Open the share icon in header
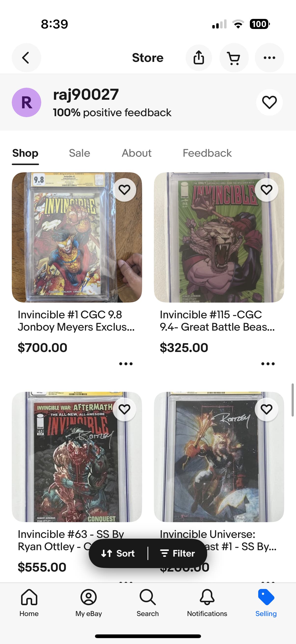Viewport: 296px width, 644px height. coord(199,58)
